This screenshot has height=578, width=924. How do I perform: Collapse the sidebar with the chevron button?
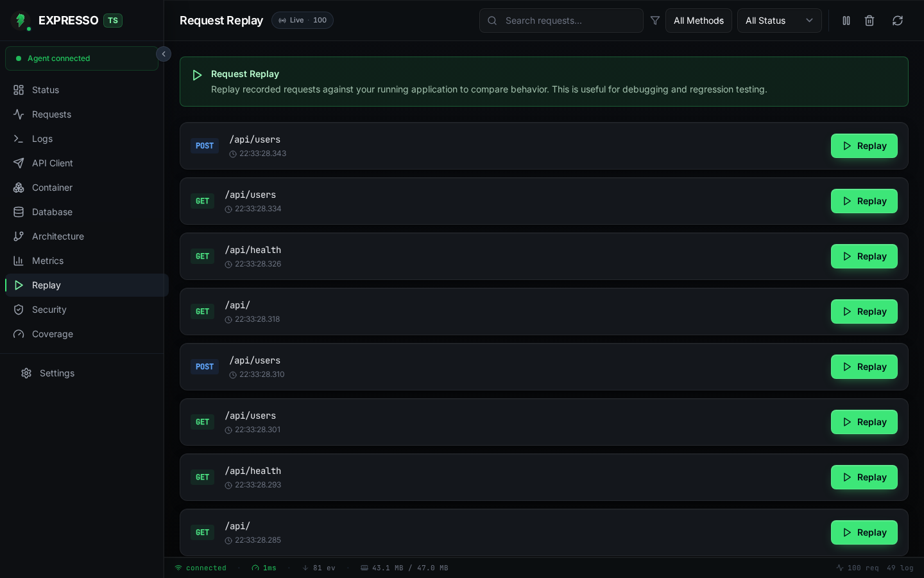(164, 54)
